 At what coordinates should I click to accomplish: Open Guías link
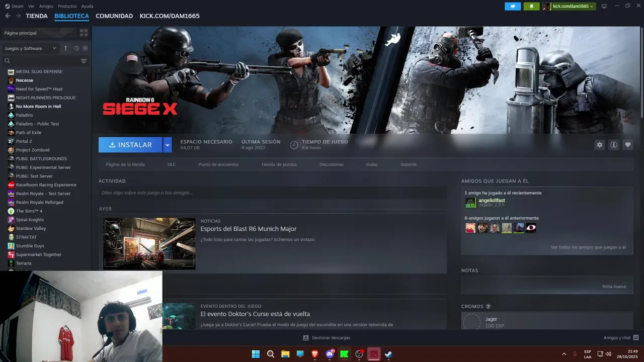[x=372, y=164]
